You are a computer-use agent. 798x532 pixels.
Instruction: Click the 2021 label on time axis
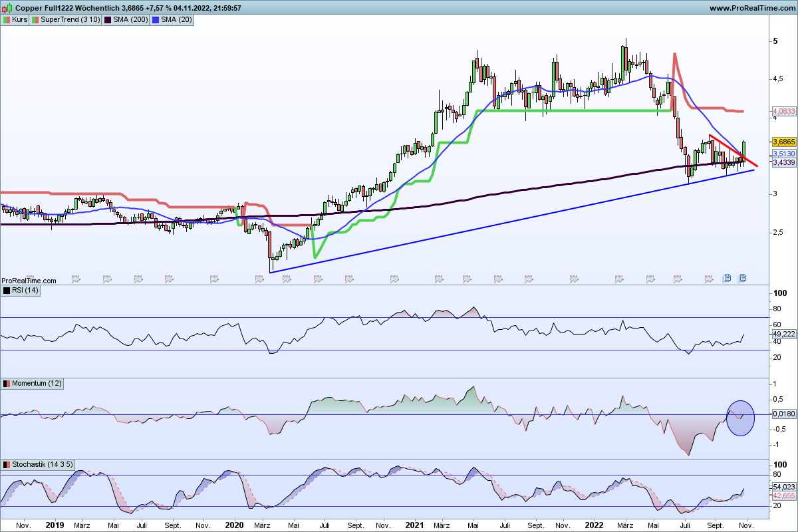tap(414, 525)
